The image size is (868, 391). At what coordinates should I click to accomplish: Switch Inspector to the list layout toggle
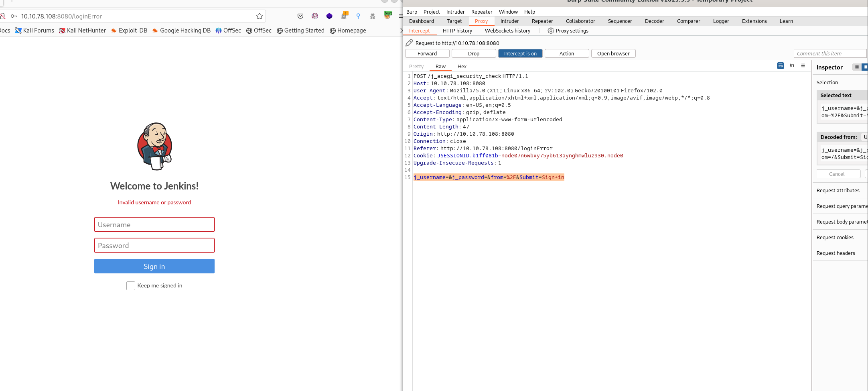click(856, 67)
